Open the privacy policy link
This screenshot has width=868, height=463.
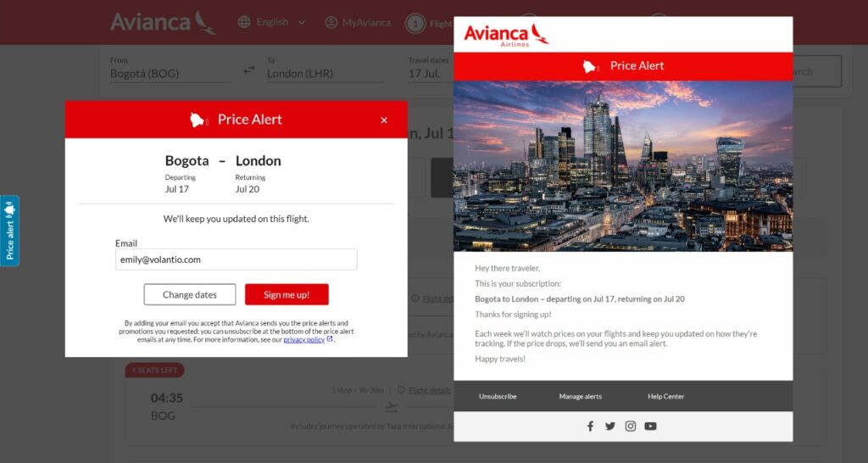click(x=304, y=339)
